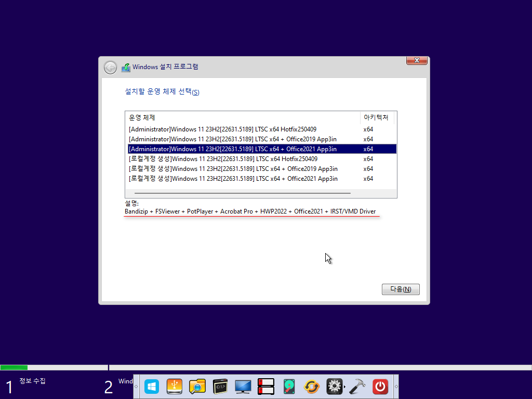This screenshot has width=532, height=399.
Task: Launch the teal hard disk utility icon
Action: coord(289,387)
